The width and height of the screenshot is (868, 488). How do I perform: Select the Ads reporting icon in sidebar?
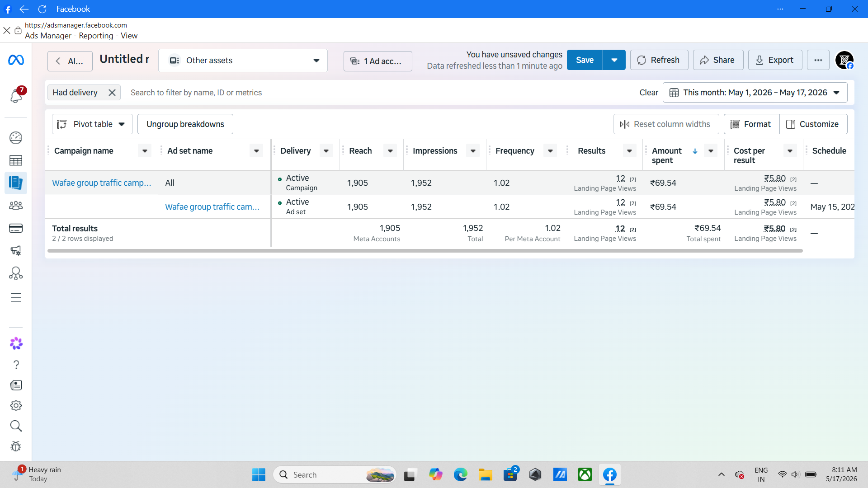coord(16,183)
